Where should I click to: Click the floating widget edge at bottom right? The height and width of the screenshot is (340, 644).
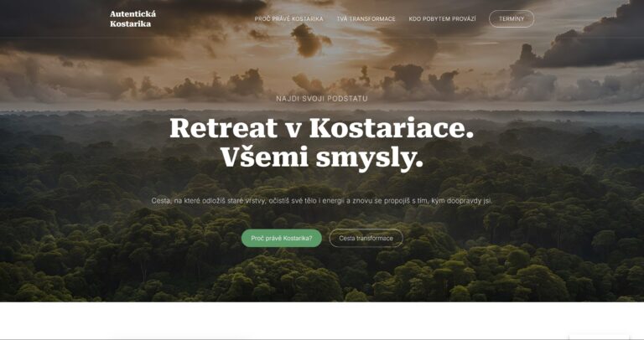pyautogui.click(x=599, y=337)
